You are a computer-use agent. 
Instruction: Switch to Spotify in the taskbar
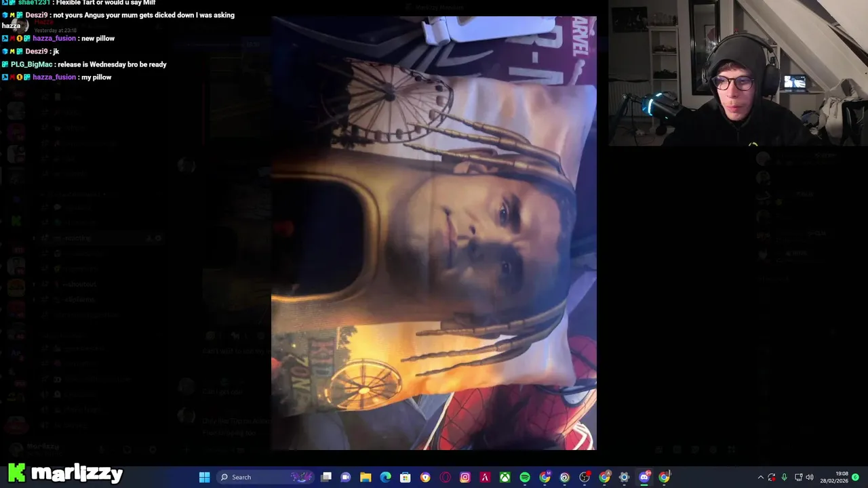(x=525, y=477)
